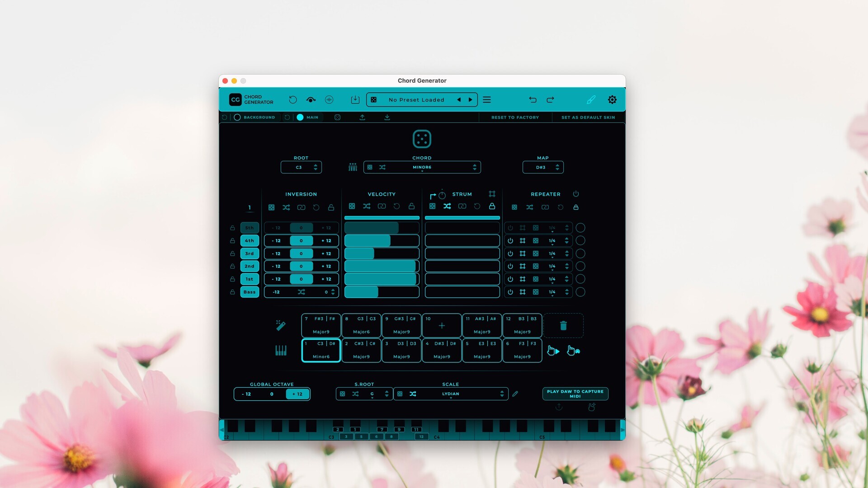Open the Root note dropdown
The image size is (868, 488).
[301, 167]
